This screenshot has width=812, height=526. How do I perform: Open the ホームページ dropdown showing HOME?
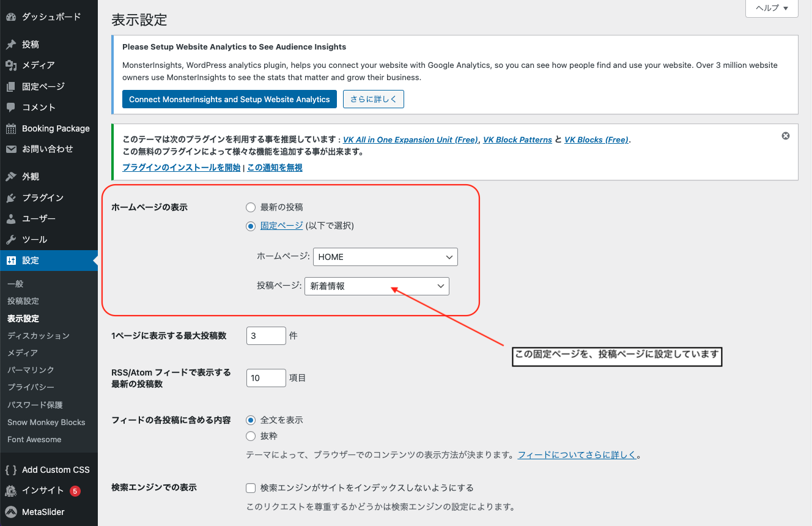(x=385, y=257)
